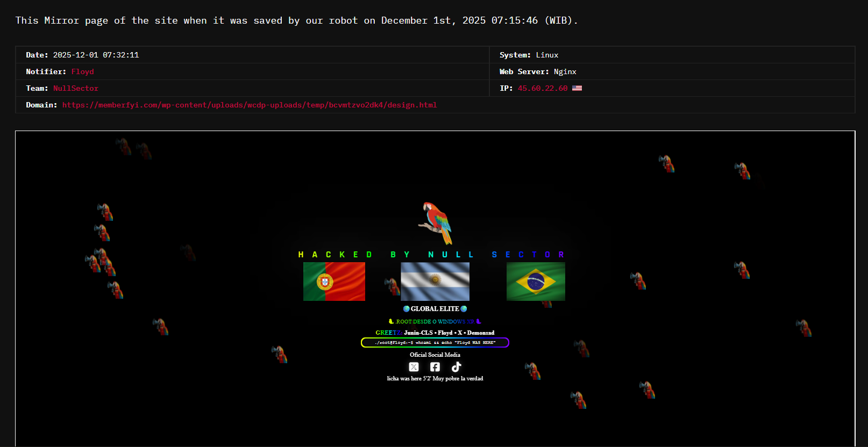Image resolution: width=868 pixels, height=447 pixels.
Task: Click the US flag icon beside IP
Action: 577,88
